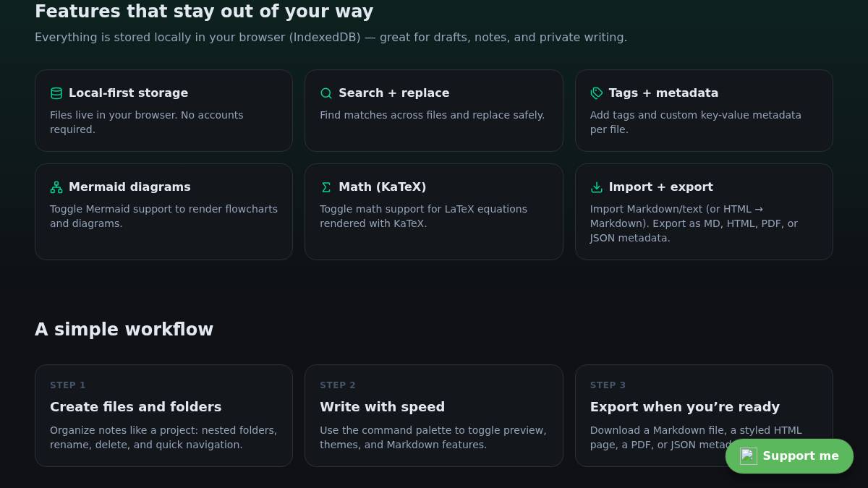Click the Math (KaTeX) card heading
The height and width of the screenshot is (488, 868).
pos(382,187)
